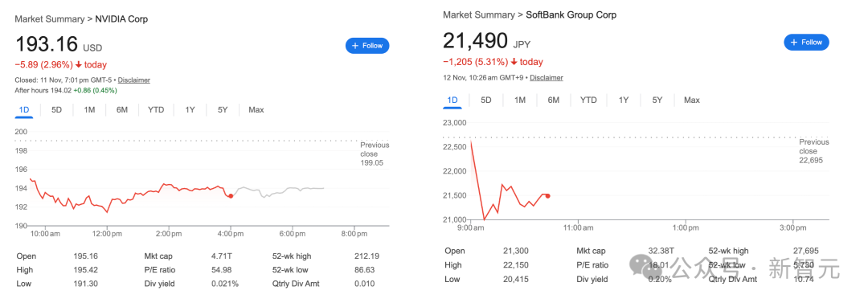Click SoftBank Open value 21,300

tap(517, 251)
